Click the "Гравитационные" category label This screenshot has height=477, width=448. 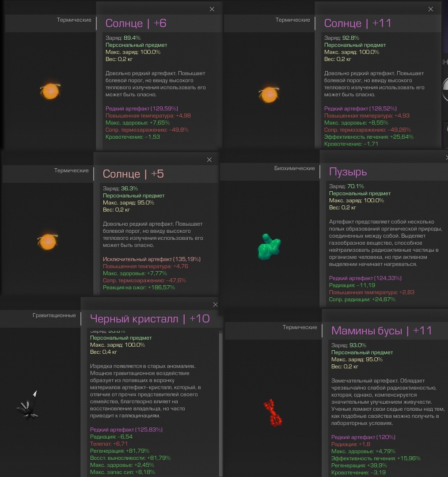[54, 315]
